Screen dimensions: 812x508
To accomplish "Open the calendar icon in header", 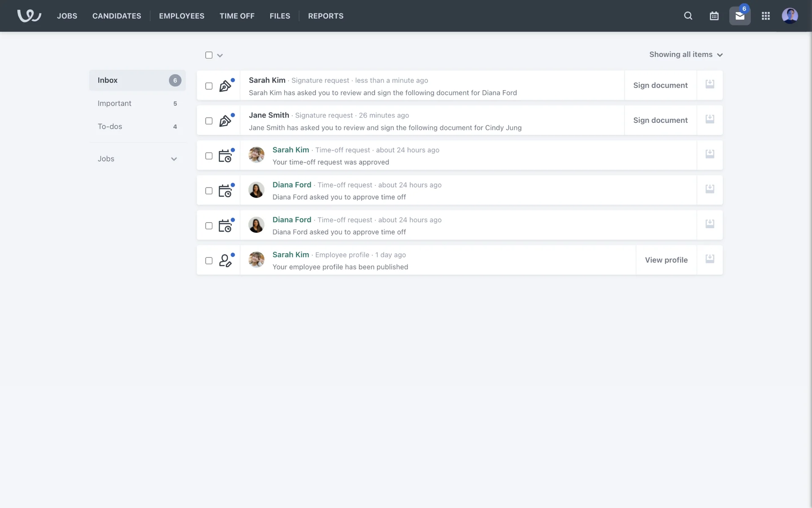I will pyautogui.click(x=714, y=16).
